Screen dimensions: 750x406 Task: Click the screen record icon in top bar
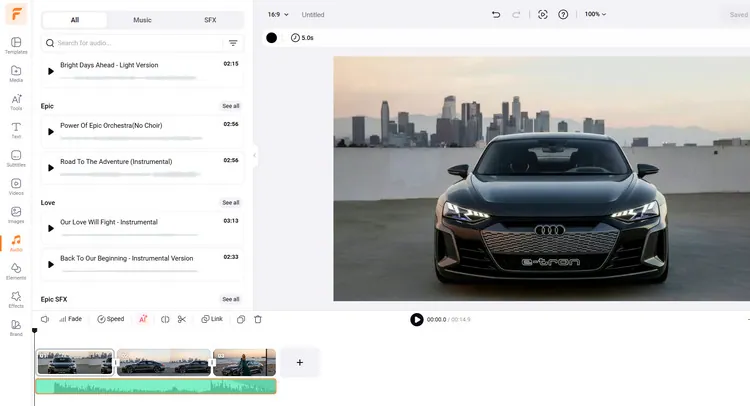[542, 14]
